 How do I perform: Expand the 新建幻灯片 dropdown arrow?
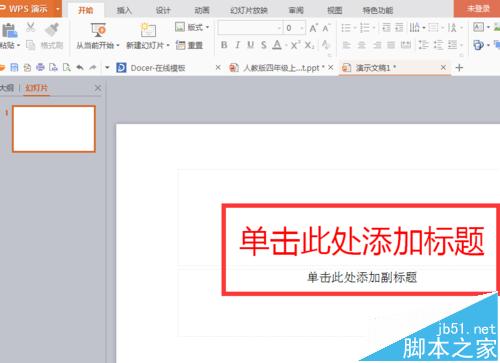click(x=168, y=45)
